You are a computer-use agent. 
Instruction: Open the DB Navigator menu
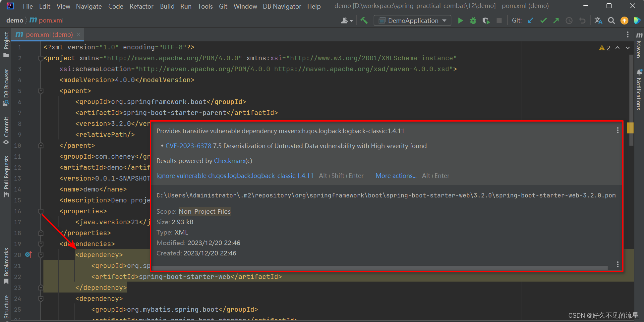(282, 6)
